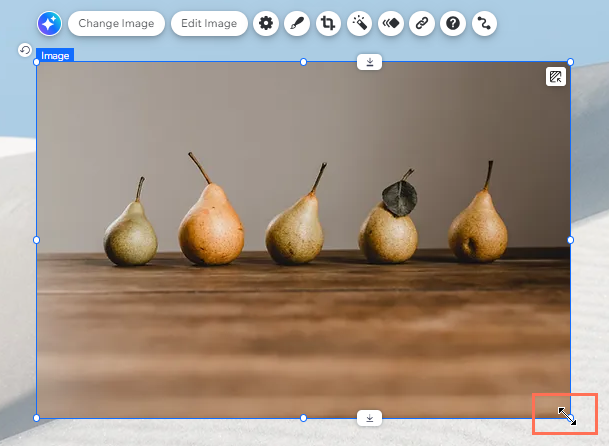Open the help question mark icon
This screenshot has width=609, height=446.
tap(453, 24)
